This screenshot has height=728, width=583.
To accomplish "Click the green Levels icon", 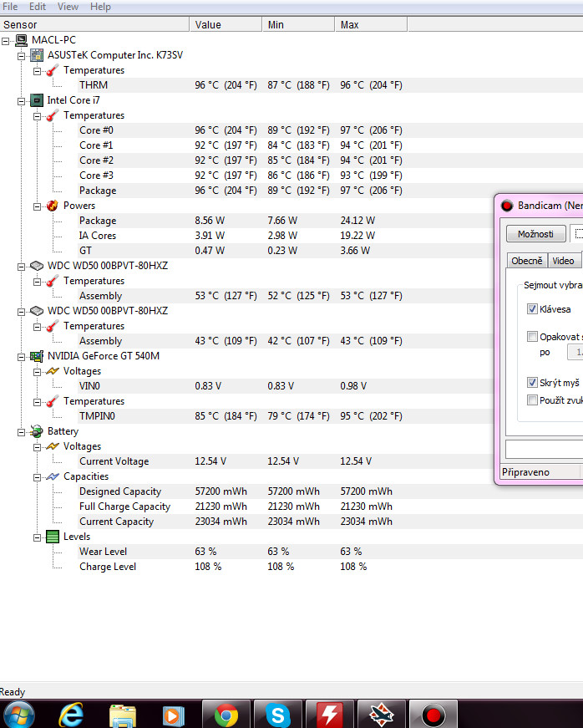I will pos(52,537).
